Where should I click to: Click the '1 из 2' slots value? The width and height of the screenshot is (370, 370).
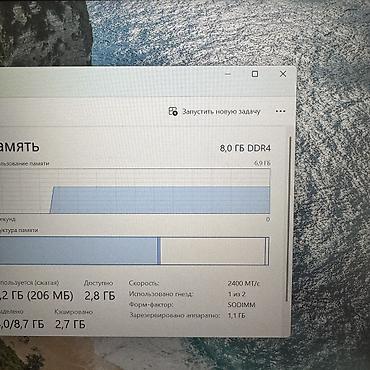[237, 294]
